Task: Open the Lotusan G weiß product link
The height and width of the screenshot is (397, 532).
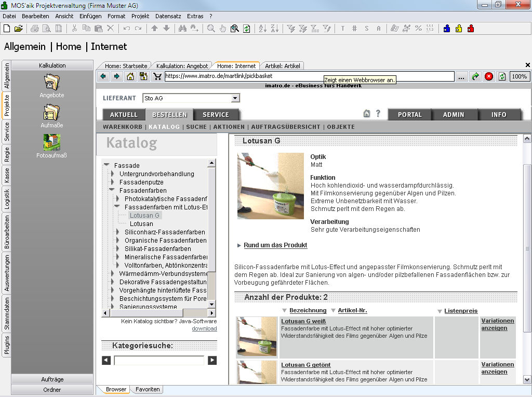Action: (x=303, y=321)
